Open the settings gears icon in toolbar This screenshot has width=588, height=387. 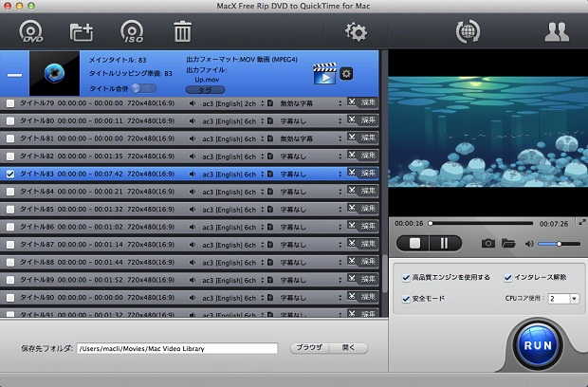click(x=356, y=32)
